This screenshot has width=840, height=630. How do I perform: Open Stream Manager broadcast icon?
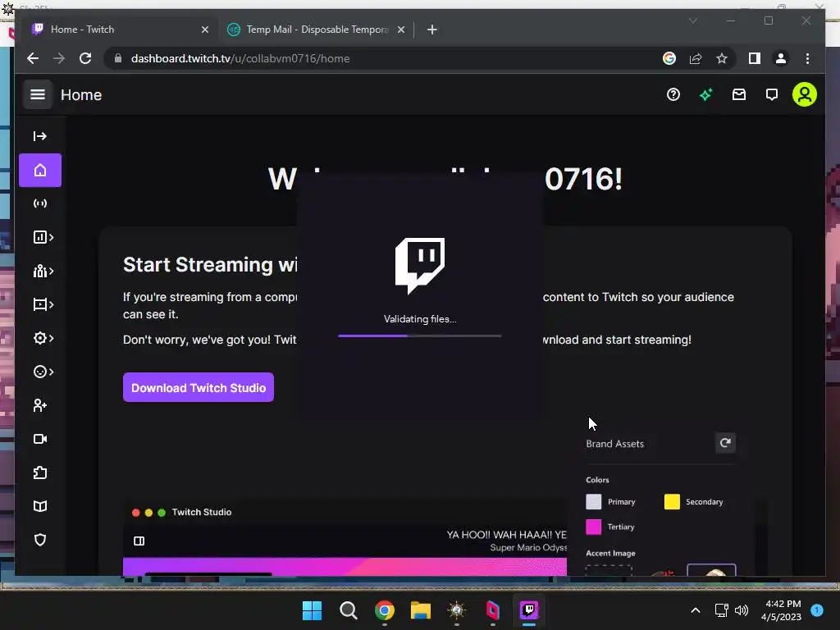(x=40, y=203)
